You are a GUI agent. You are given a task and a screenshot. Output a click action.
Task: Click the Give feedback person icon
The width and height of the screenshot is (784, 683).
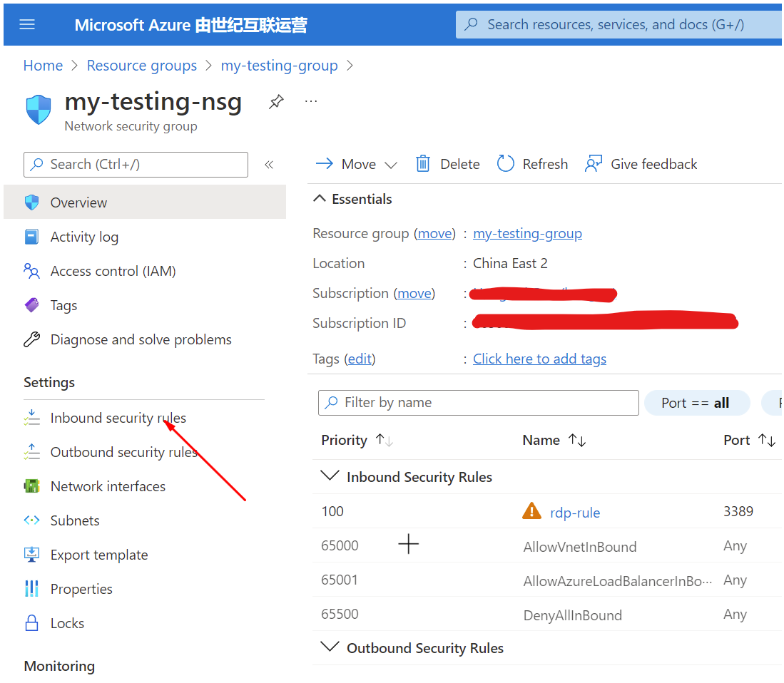[x=594, y=163]
